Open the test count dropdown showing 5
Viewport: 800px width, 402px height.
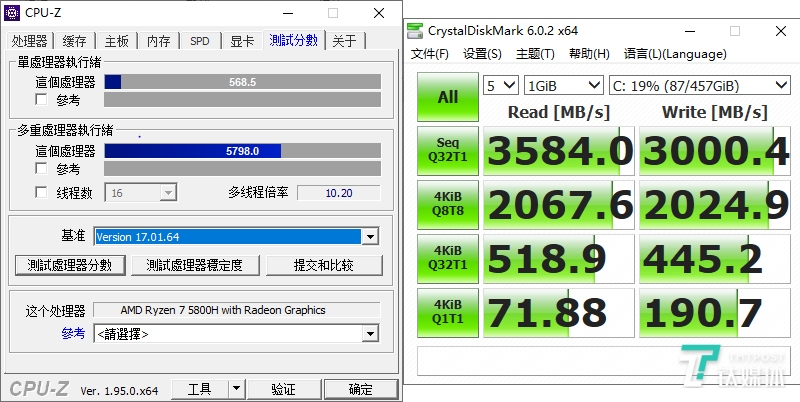pyautogui.click(x=501, y=85)
